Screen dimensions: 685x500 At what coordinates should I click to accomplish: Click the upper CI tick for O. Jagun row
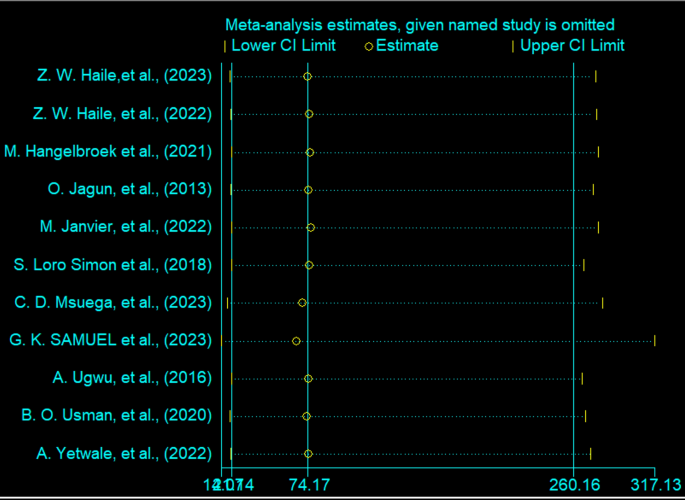[593, 190]
